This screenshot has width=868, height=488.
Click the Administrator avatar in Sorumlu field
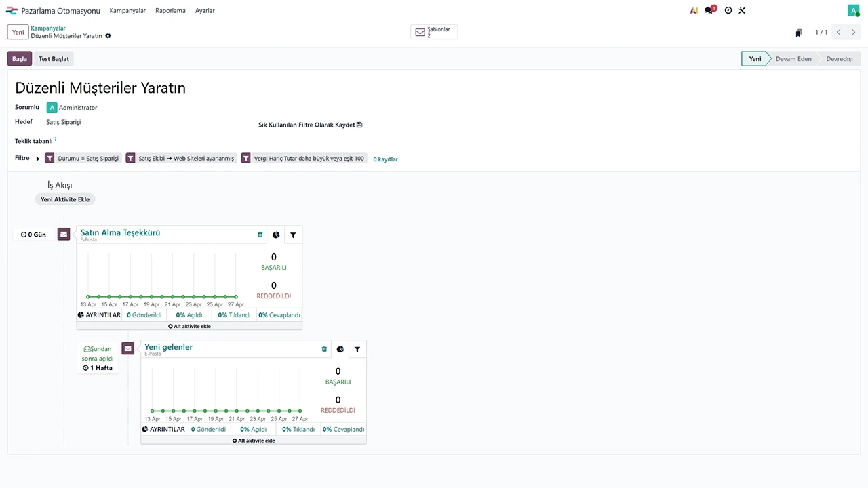point(52,107)
